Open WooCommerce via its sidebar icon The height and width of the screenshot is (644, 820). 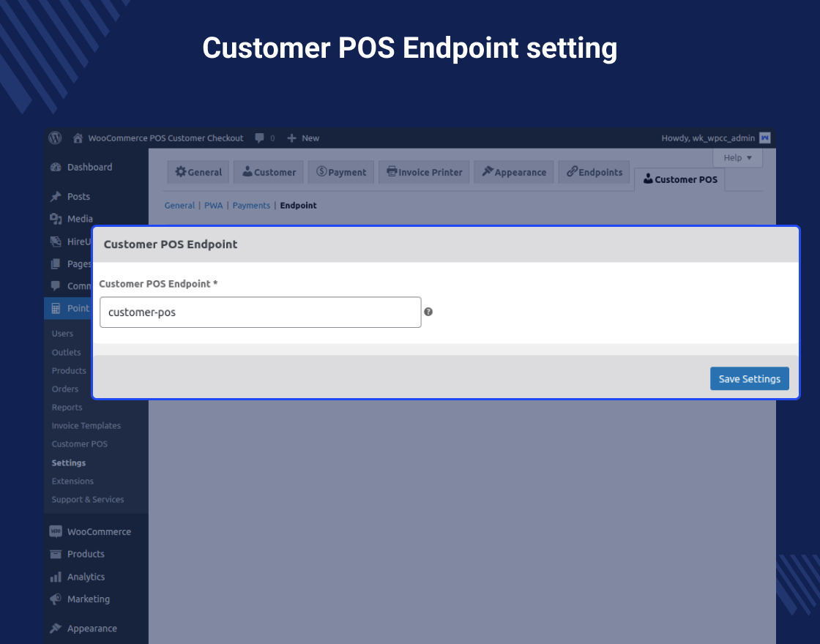pos(56,531)
